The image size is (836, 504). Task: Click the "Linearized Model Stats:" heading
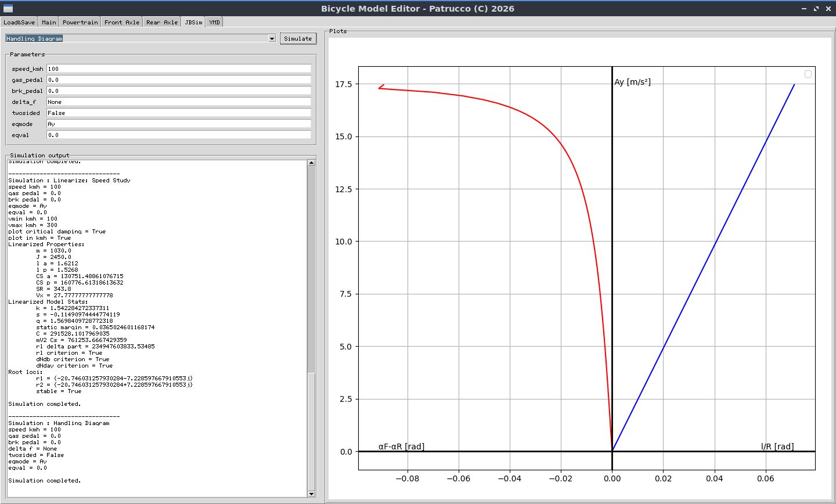48,302
